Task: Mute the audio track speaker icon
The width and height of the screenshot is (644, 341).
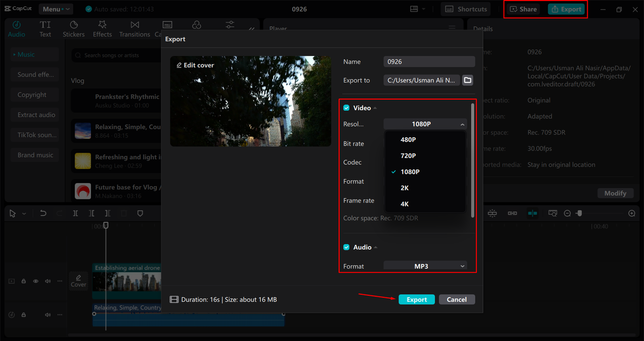Action: (x=48, y=314)
